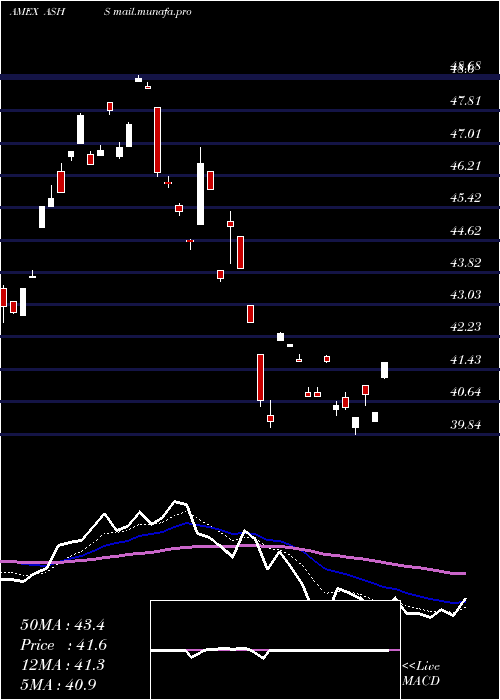Click the 44.62 price axis label
Screen dimensions: 500x700
click(x=466, y=230)
